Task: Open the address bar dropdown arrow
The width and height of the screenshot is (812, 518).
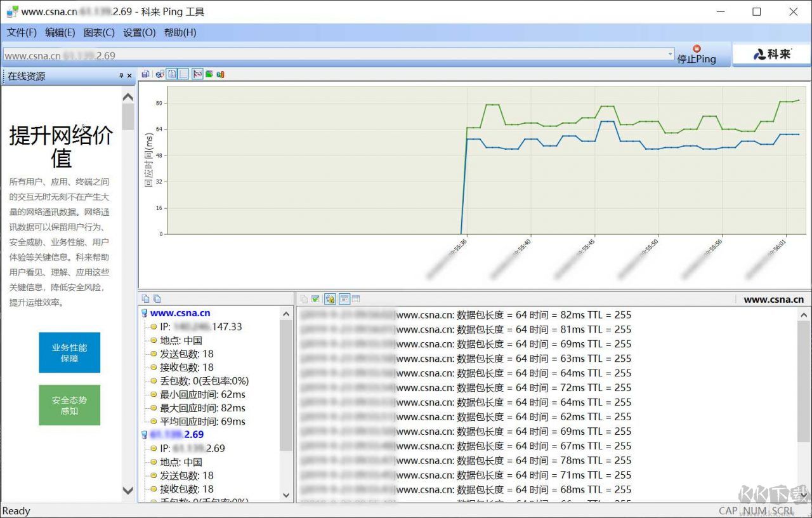Action: click(671, 55)
